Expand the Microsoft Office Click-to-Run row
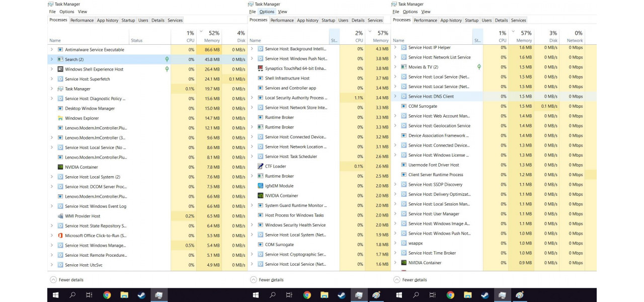The width and height of the screenshot is (644, 302). click(x=52, y=236)
